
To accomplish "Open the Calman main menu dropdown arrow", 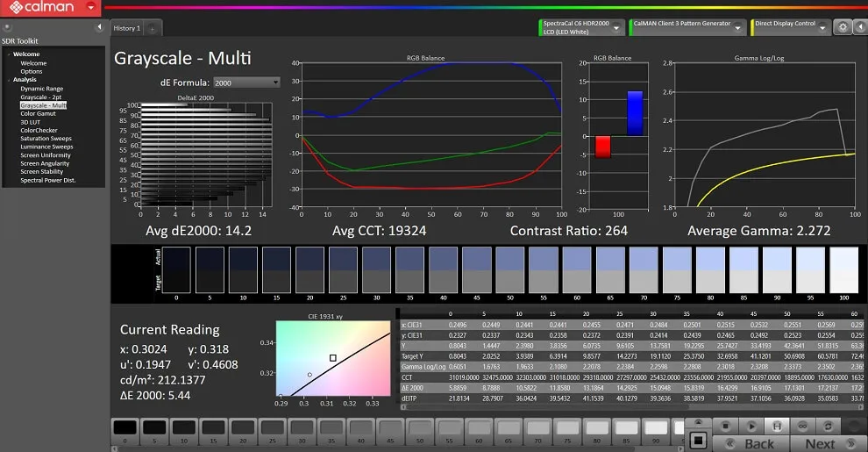I will coord(92,8).
